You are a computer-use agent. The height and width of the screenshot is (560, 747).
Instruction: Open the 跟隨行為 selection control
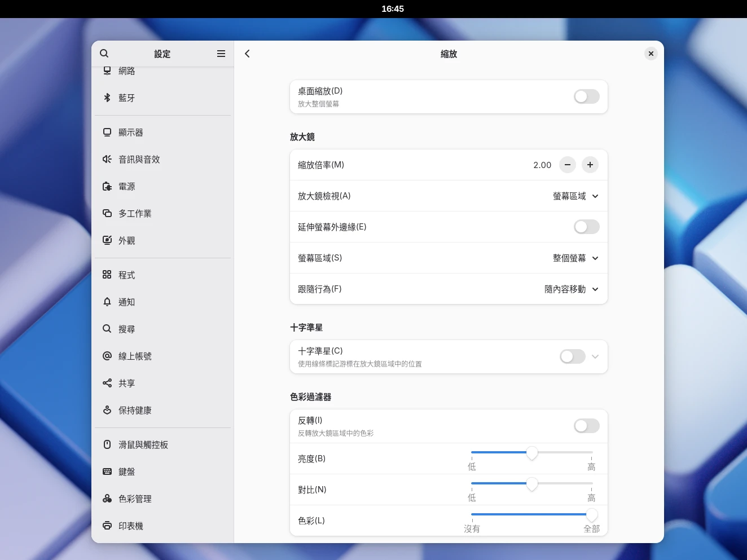click(x=571, y=289)
